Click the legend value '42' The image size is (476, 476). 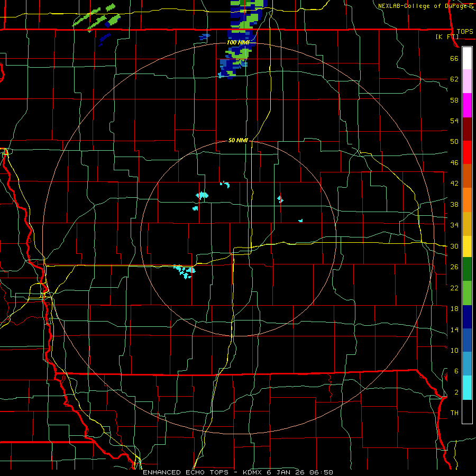[454, 184]
